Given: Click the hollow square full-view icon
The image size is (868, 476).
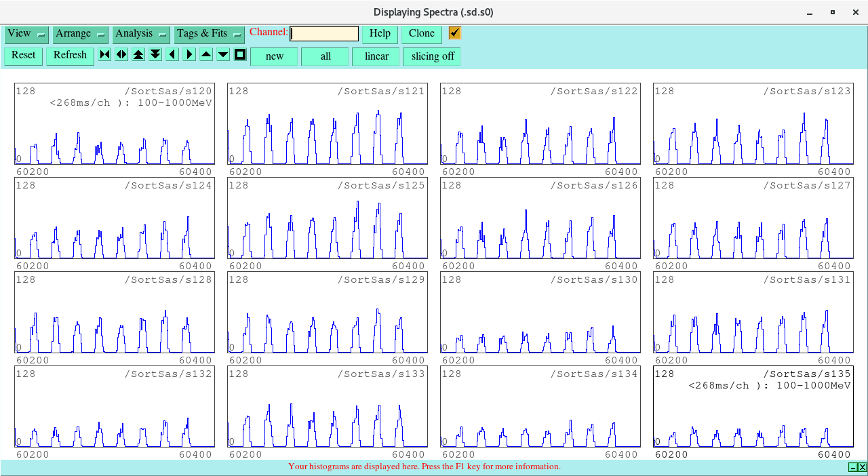Looking at the screenshot, I should click(240, 55).
